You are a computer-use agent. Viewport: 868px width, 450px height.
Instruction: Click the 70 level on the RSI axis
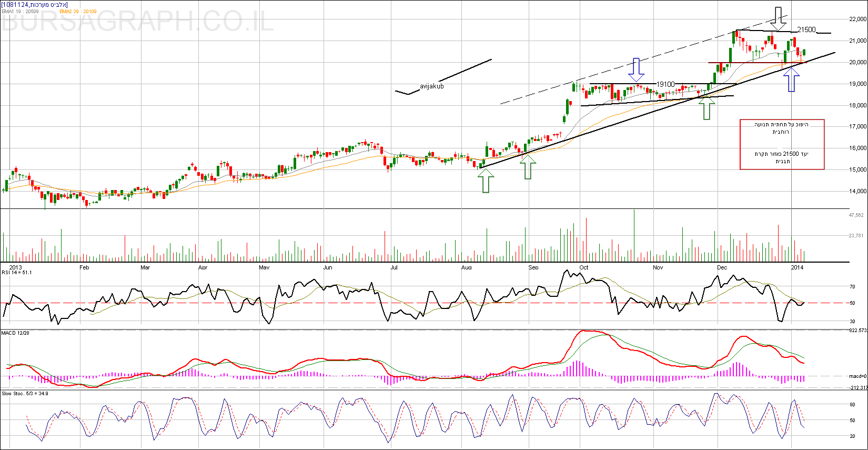pyautogui.click(x=853, y=287)
